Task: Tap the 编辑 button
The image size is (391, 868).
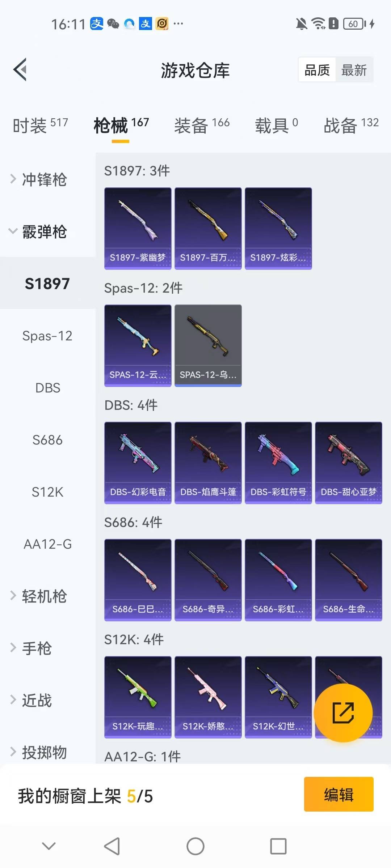Action: point(339,794)
